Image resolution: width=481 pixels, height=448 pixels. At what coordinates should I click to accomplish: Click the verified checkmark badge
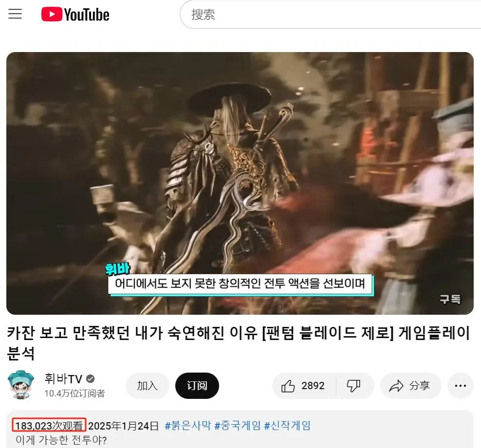[90, 379]
